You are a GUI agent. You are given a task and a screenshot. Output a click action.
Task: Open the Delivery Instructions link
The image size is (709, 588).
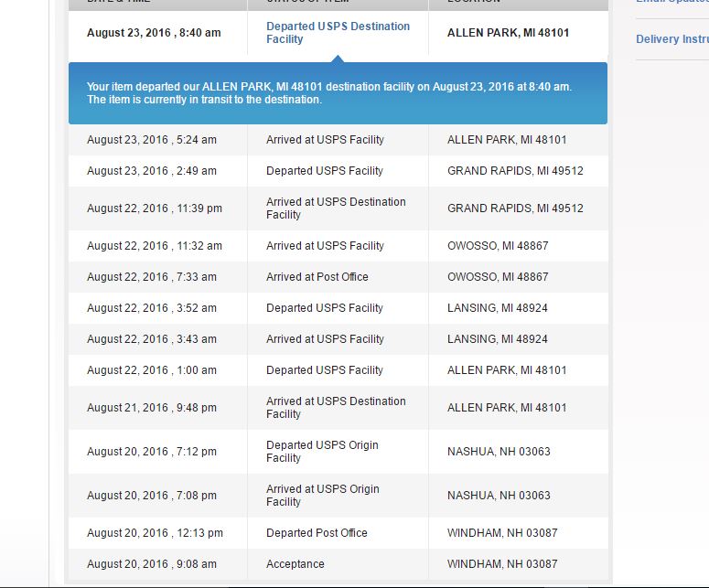point(671,39)
